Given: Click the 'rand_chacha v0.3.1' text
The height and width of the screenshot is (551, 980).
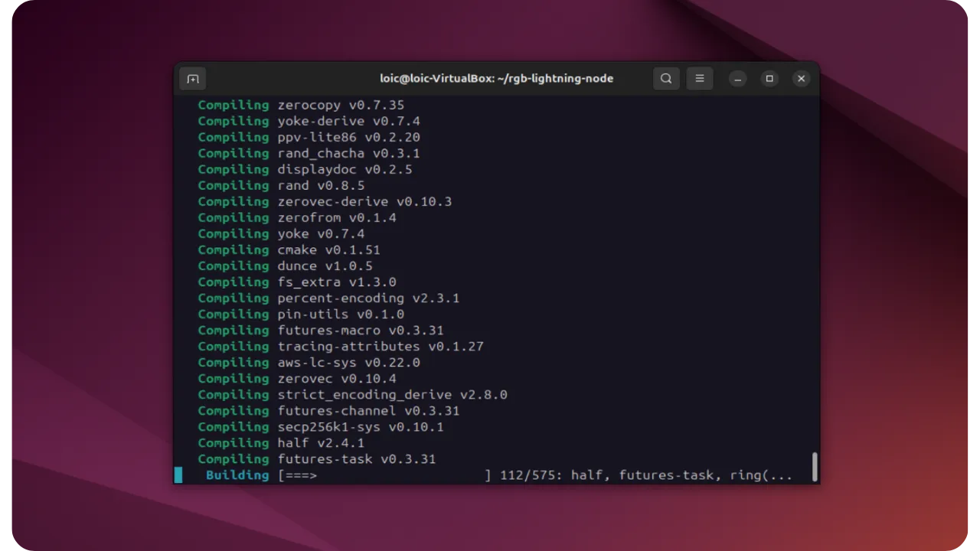Looking at the screenshot, I should pos(348,153).
